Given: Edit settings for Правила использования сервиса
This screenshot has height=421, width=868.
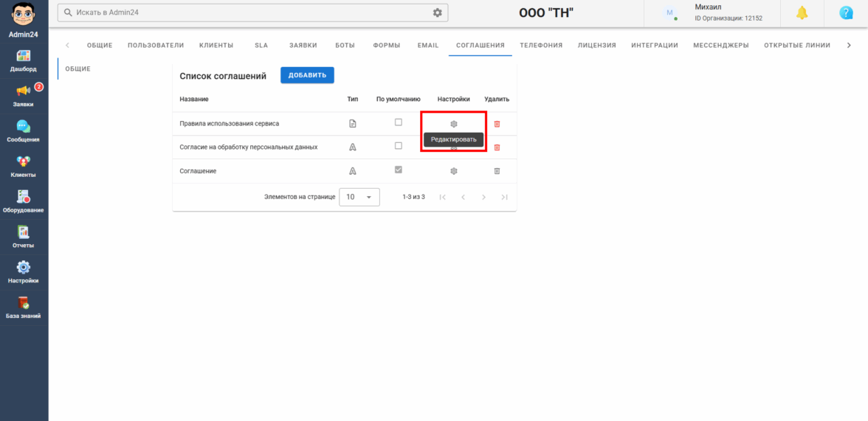Looking at the screenshot, I should [453, 124].
